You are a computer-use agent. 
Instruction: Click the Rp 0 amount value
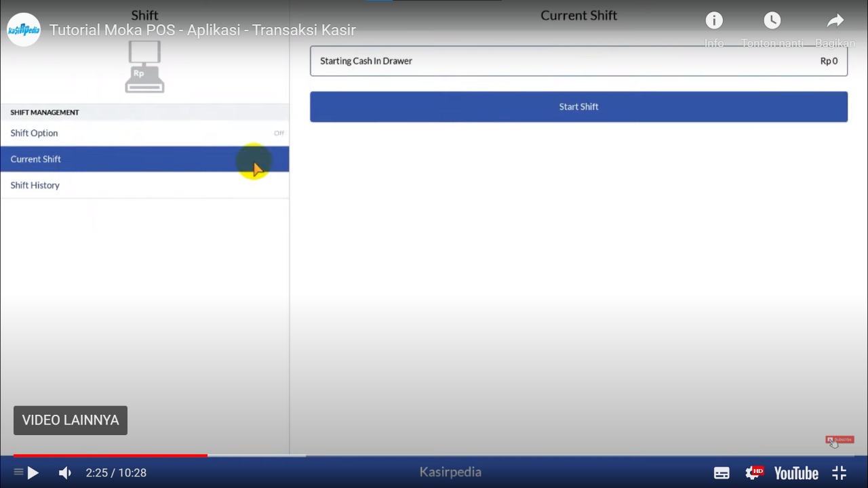(829, 61)
